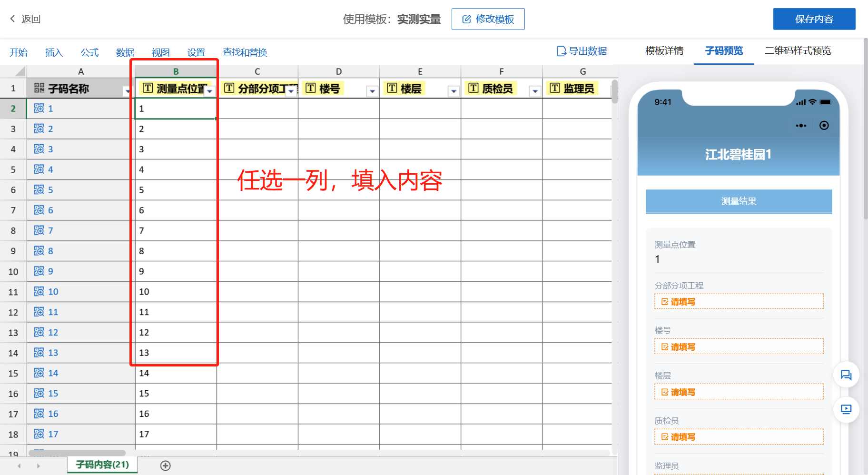This screenshot has height=475, width=868.
Task: Click the 保存内容 button
Action: point(814,19)
